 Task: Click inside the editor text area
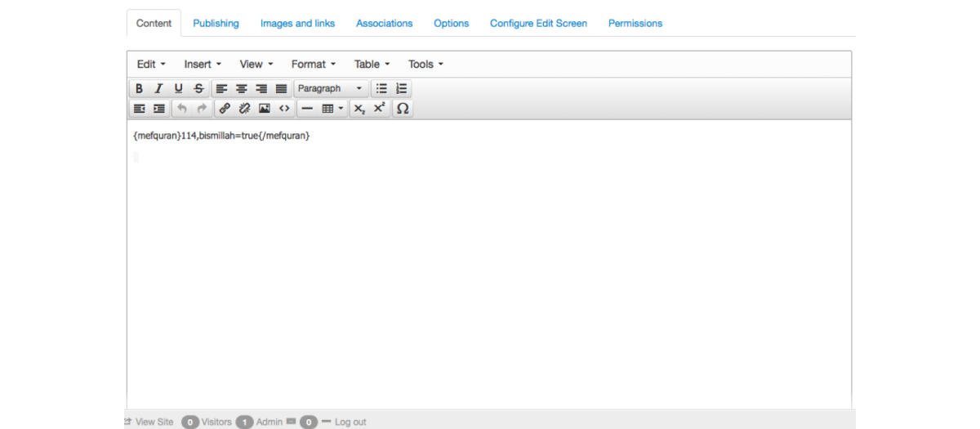tap(488, 261)
